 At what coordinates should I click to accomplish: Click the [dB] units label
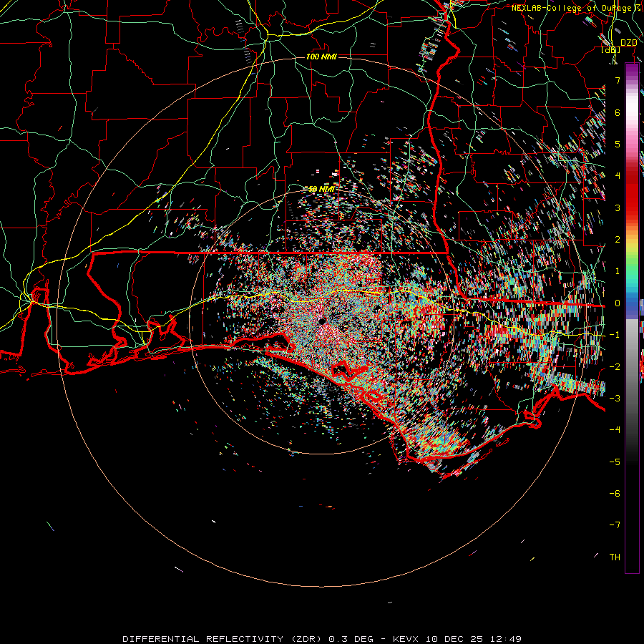tap(611, 50)
